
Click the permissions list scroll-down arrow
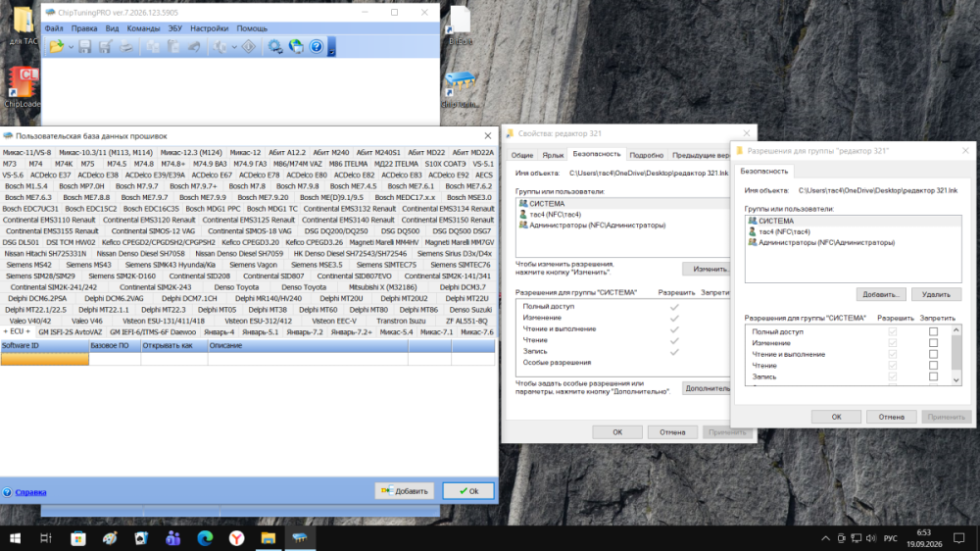[955, 379]
